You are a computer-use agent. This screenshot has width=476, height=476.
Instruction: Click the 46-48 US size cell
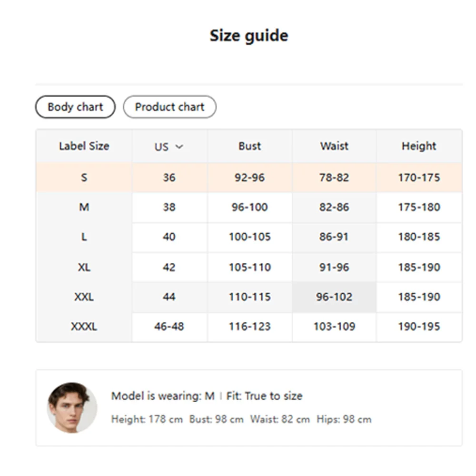(169, 327)
